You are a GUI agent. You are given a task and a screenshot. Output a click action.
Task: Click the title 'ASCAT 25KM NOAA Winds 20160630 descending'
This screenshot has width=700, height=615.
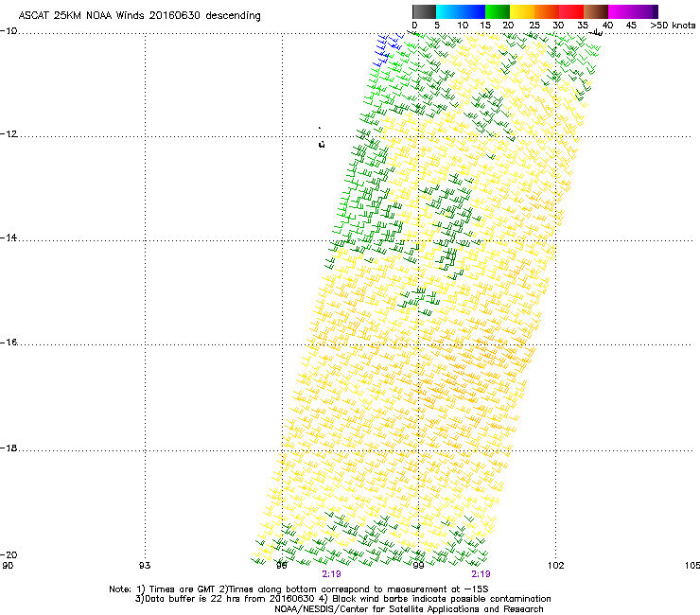point(139,16)
